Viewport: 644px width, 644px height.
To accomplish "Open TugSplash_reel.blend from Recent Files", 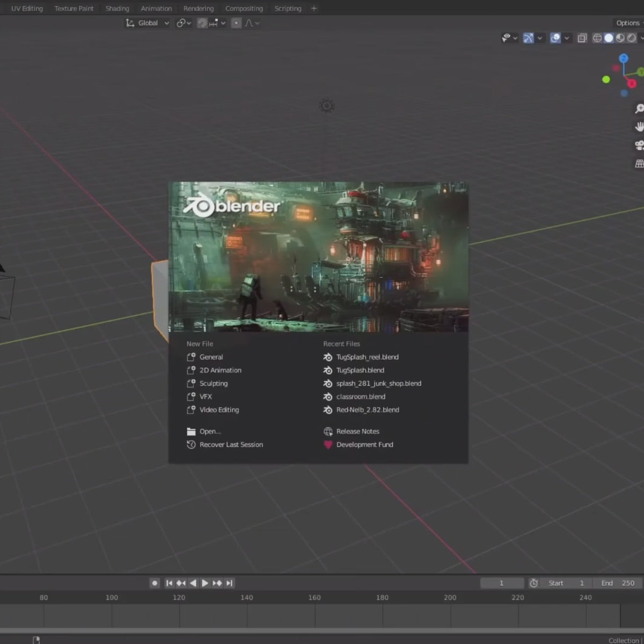I will coord(367,357).
